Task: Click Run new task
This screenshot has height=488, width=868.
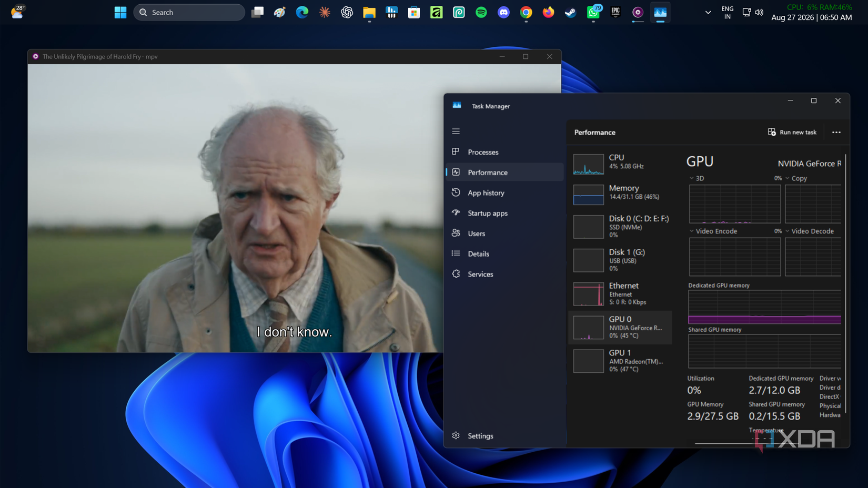Action: (792, 133)
